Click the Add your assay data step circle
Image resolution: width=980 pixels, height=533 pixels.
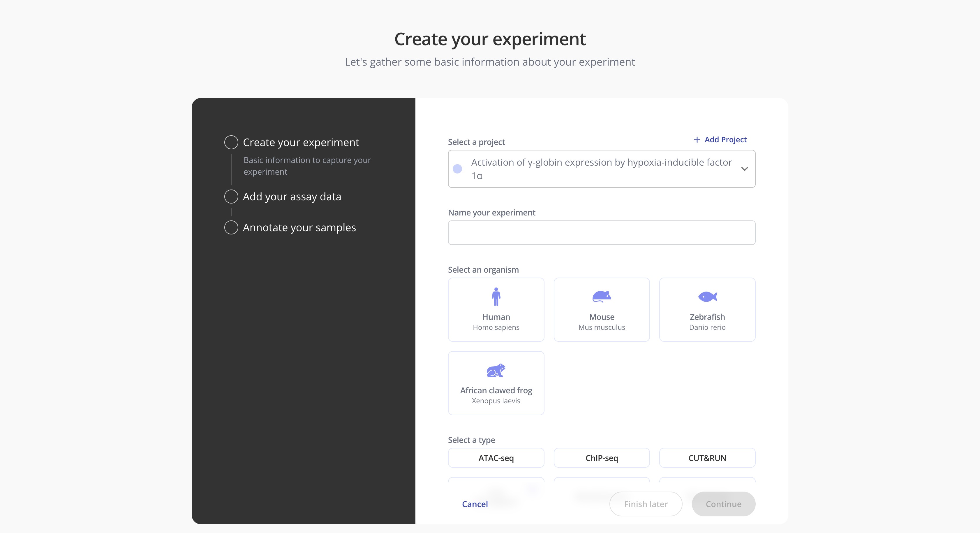pyautogui.click(x=231, y=197)
